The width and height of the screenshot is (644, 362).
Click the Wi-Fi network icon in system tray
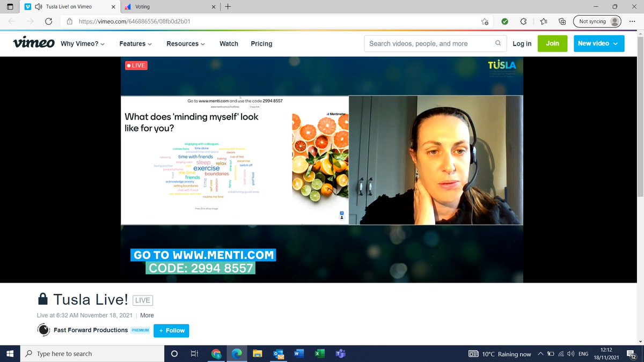click(x=560, y=354)
